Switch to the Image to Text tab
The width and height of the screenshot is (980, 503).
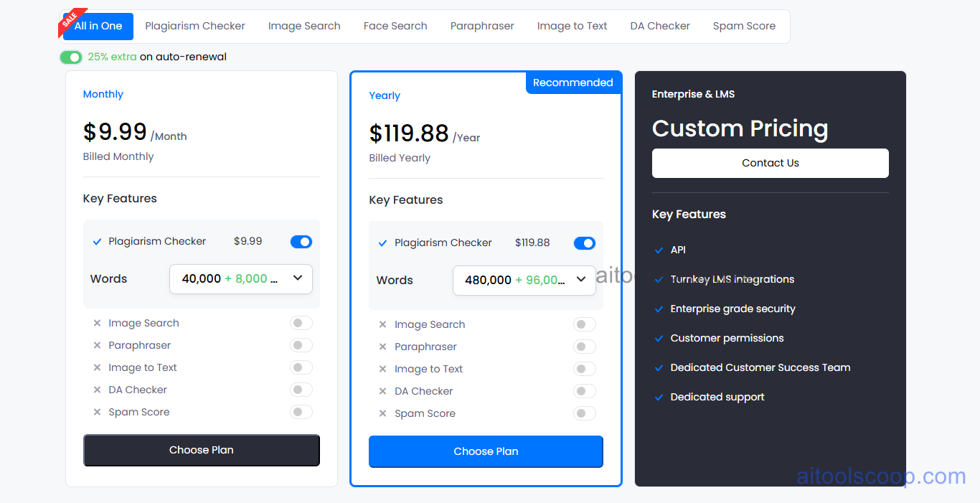(x=573, y=27)
